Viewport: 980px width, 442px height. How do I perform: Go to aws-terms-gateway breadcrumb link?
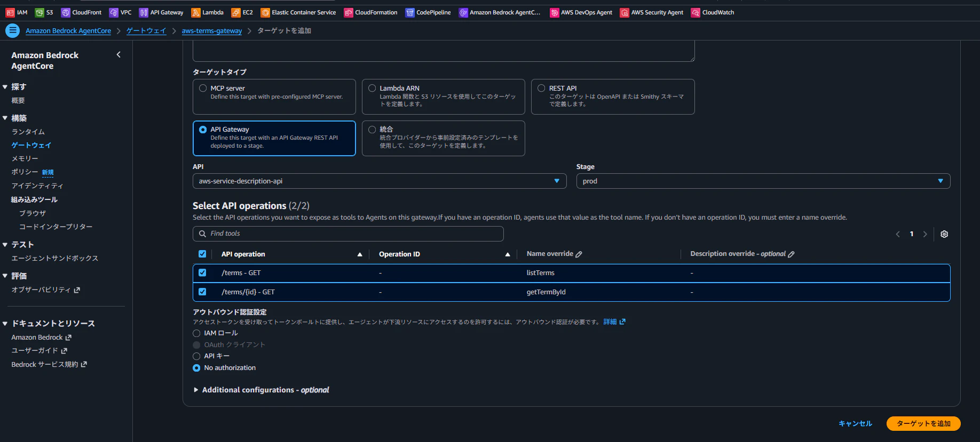[x=212, y=31]
